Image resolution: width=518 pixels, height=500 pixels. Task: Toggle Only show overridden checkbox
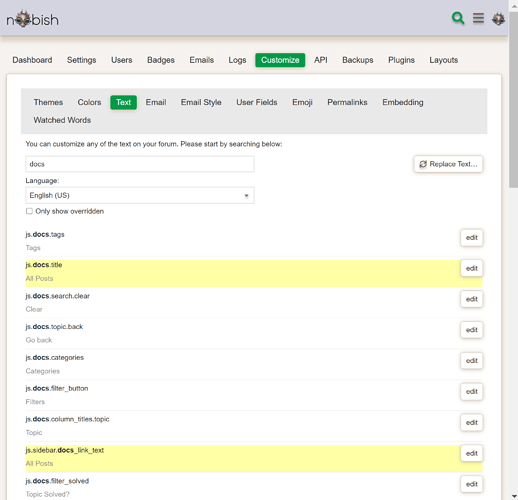pos(29,211)
